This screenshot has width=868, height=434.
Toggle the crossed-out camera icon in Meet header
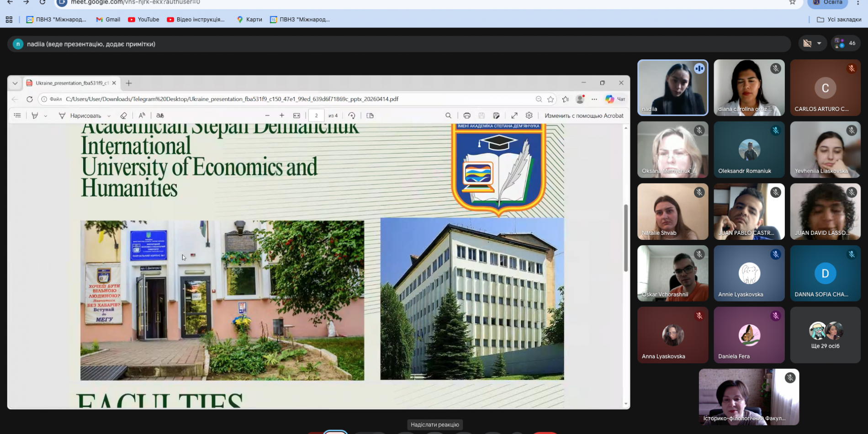pos(807,43)
